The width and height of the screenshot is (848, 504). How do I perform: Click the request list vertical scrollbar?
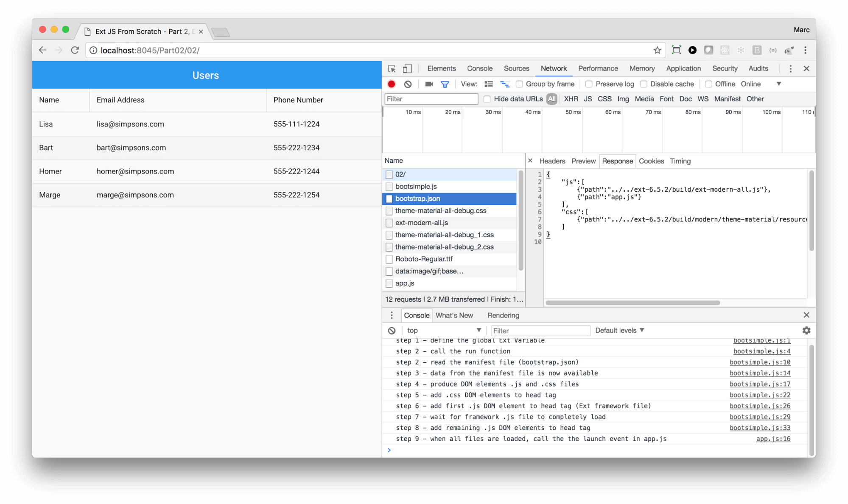(521, 220)
